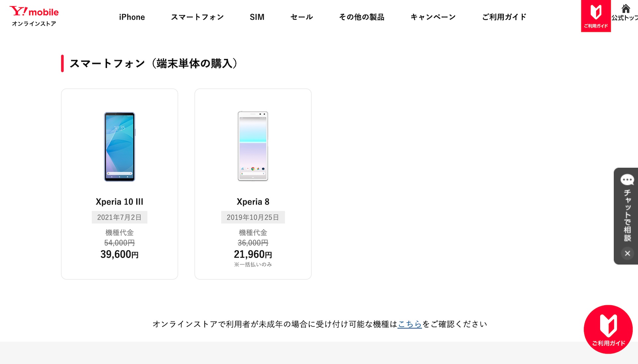Click the 39,600円 price on Xperia 10 III

(x=120, y=254)
